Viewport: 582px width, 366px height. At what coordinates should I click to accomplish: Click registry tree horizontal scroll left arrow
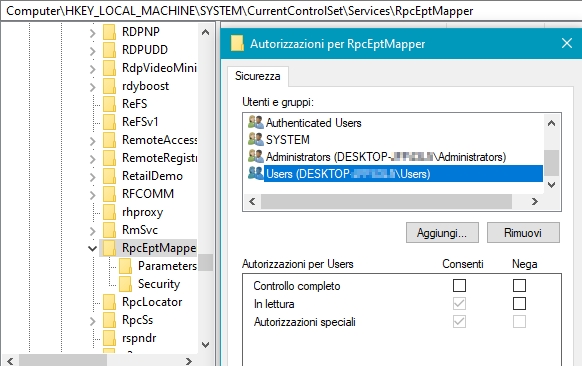coord(10,360)
